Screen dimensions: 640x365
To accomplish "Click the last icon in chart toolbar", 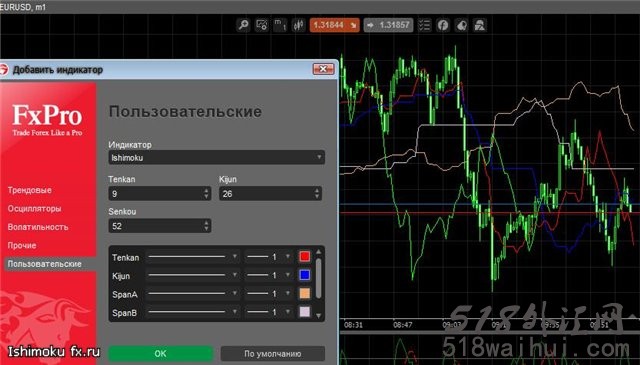I will tap(480, 25).
